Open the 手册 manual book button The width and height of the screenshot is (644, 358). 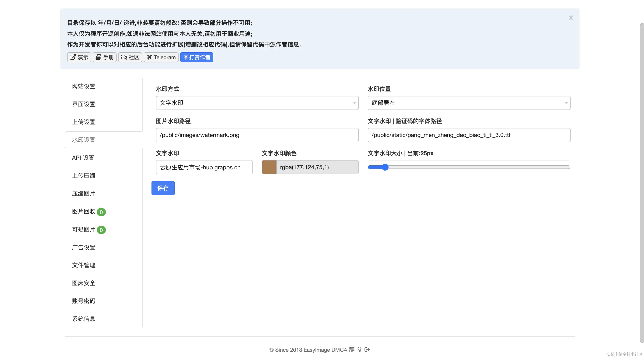tap(104, 57)
